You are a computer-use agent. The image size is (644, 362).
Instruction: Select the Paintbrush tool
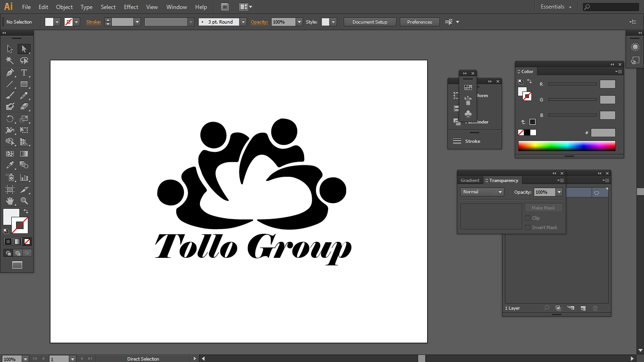click(9, 96)
